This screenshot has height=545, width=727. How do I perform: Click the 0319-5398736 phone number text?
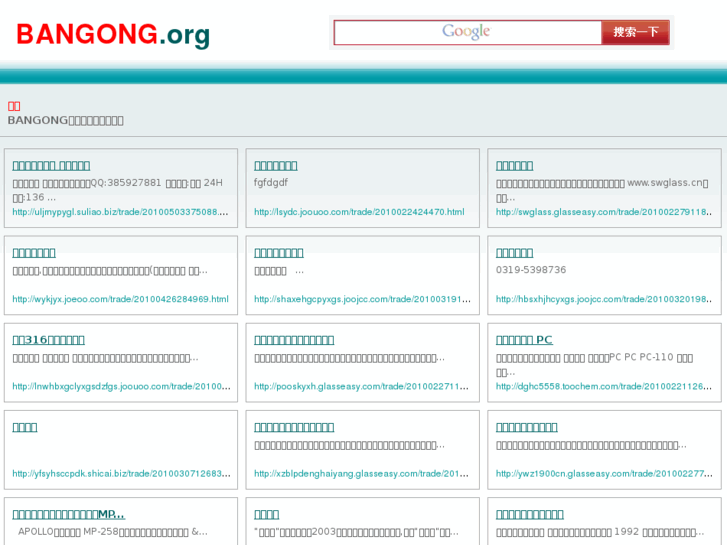[x=531, y=270]
